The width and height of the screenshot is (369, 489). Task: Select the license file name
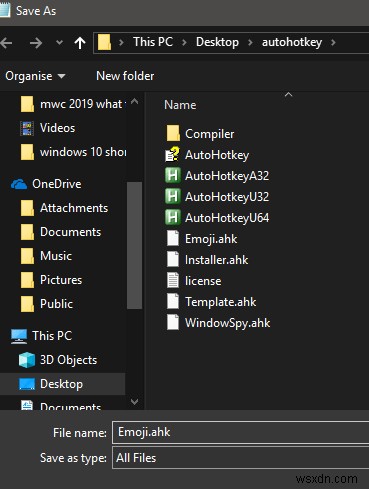click(203, 281)
